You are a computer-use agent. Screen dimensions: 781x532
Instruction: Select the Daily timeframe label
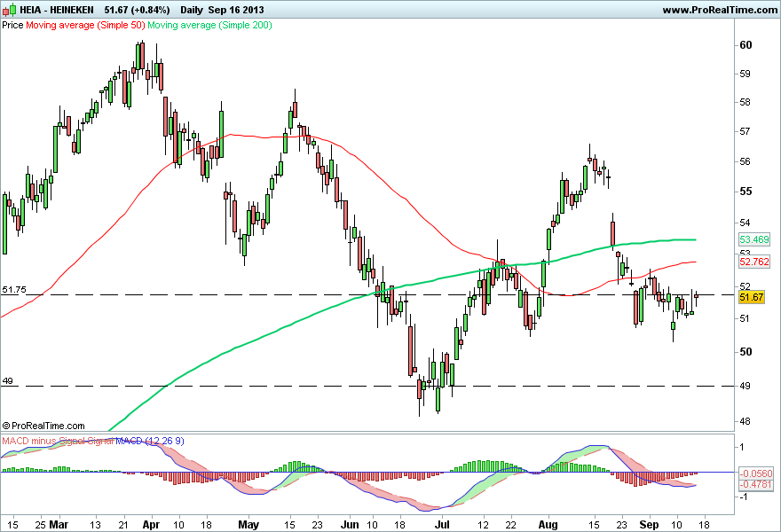192,10
